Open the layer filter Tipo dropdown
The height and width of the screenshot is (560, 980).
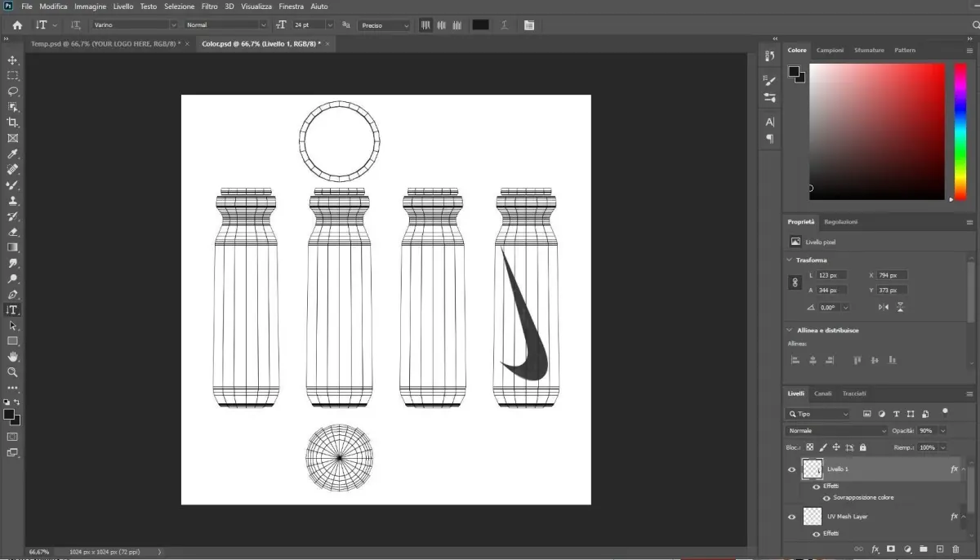tap(819, 414)
